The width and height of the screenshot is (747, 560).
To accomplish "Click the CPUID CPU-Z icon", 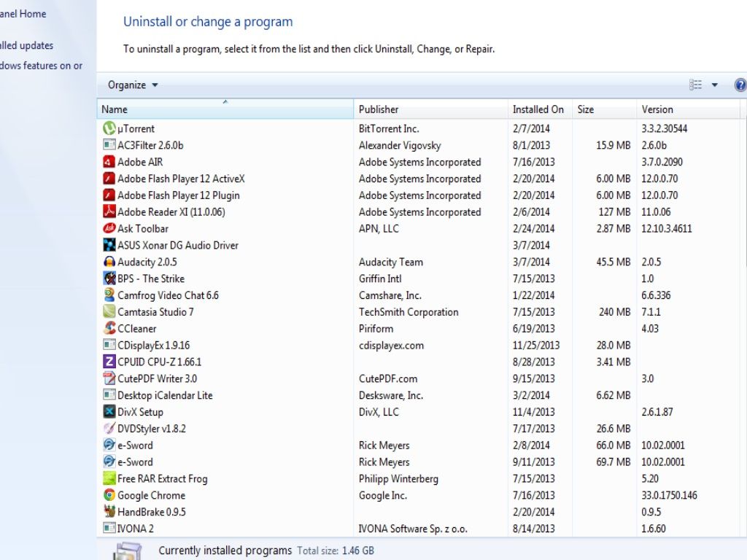I will pos(109,362).
